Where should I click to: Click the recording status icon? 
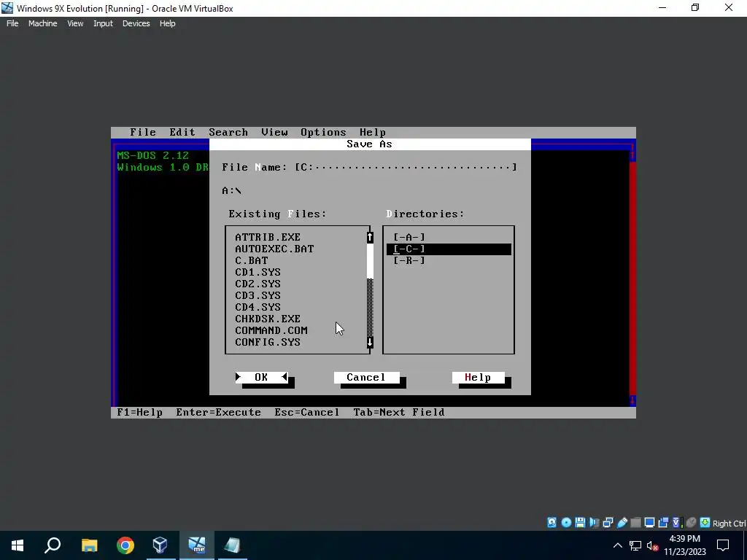pos(663,522)
